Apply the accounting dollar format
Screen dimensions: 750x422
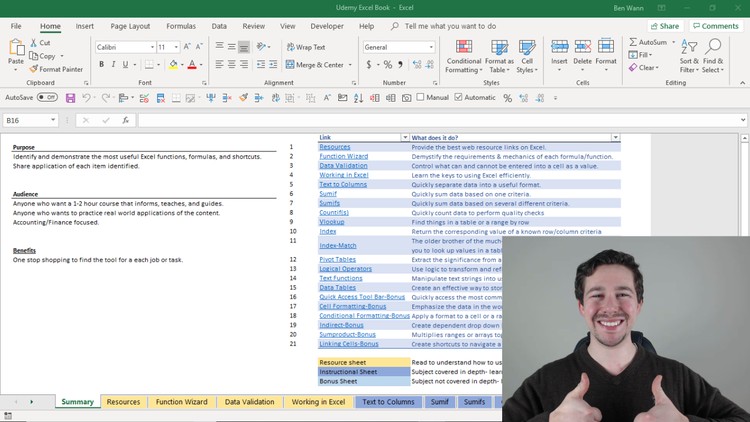(369, 64)
